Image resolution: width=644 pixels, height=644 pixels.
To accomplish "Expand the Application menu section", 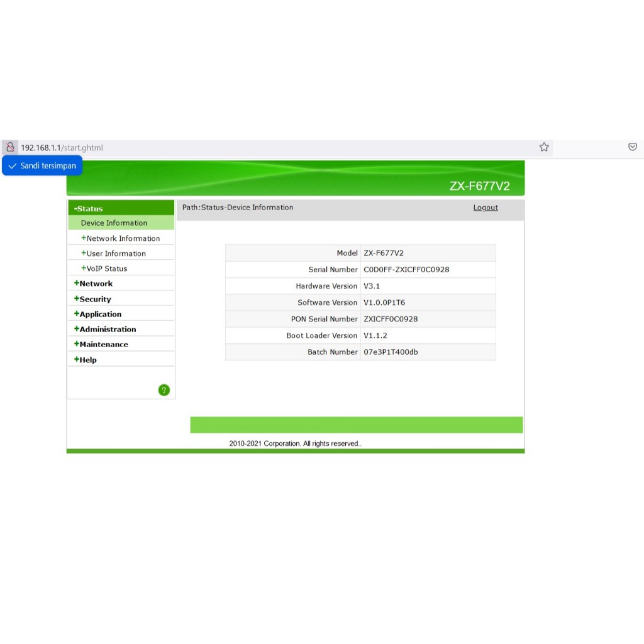I will click(x=99, y=314).
